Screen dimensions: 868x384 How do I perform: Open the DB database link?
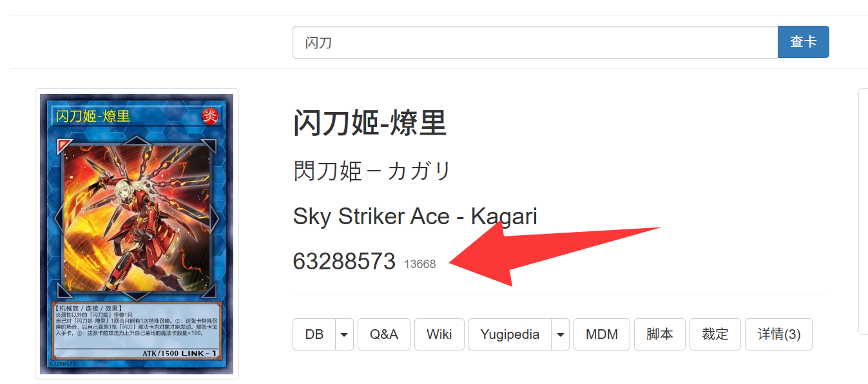coord(314,334)
